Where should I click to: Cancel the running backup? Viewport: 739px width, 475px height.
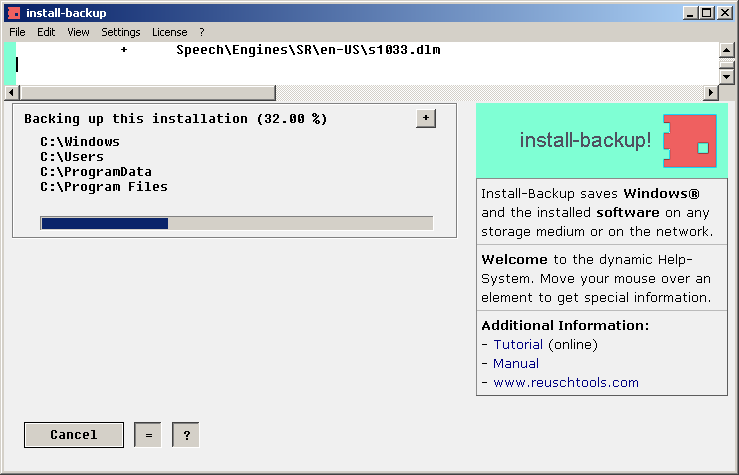click(74, 435)
